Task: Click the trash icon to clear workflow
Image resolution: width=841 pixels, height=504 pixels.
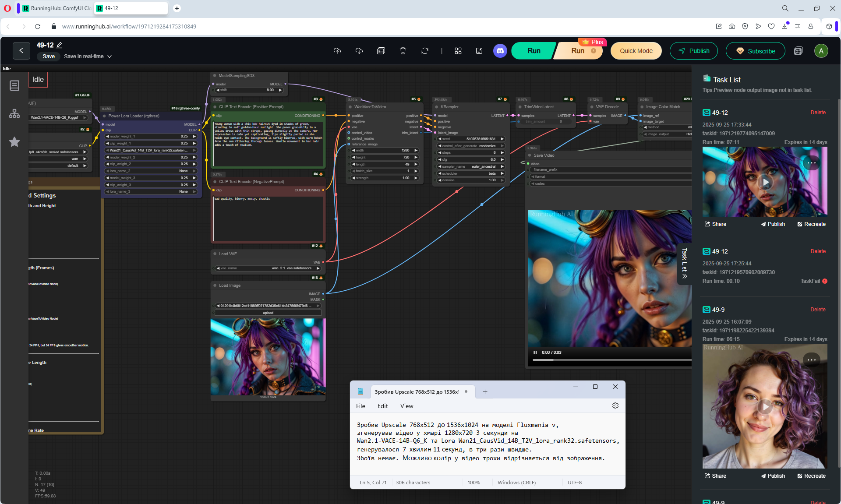Action: click(x=403, y=51)
